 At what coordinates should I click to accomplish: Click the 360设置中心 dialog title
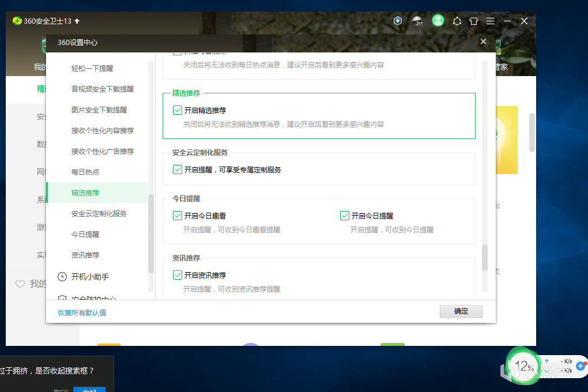click(78, 43)
